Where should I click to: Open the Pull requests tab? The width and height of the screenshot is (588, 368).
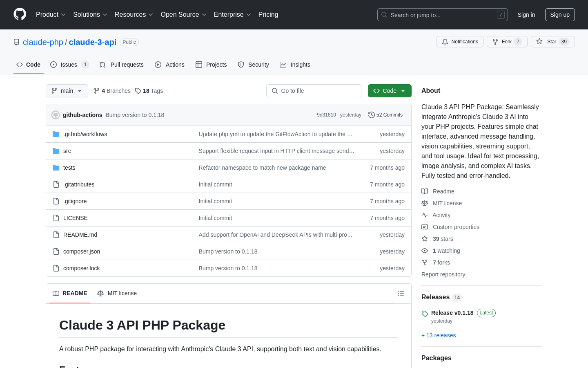(122, 65)
